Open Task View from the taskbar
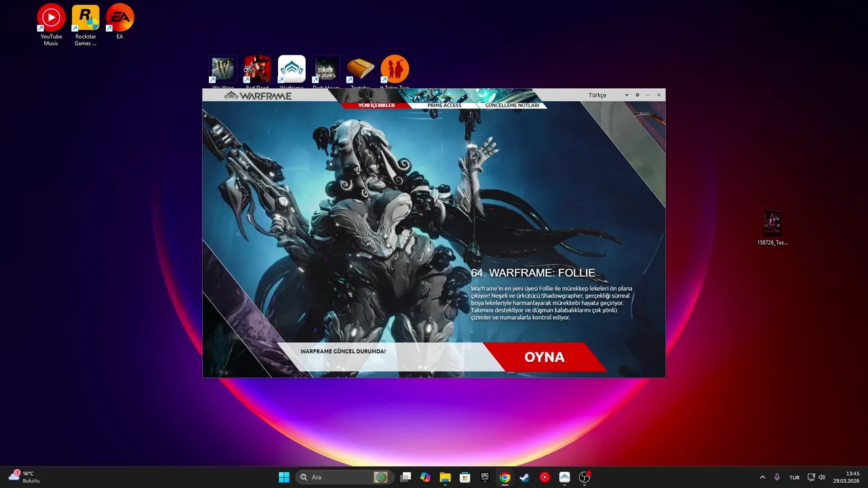Viewport: 868px width, 488px height. (406, 477)
